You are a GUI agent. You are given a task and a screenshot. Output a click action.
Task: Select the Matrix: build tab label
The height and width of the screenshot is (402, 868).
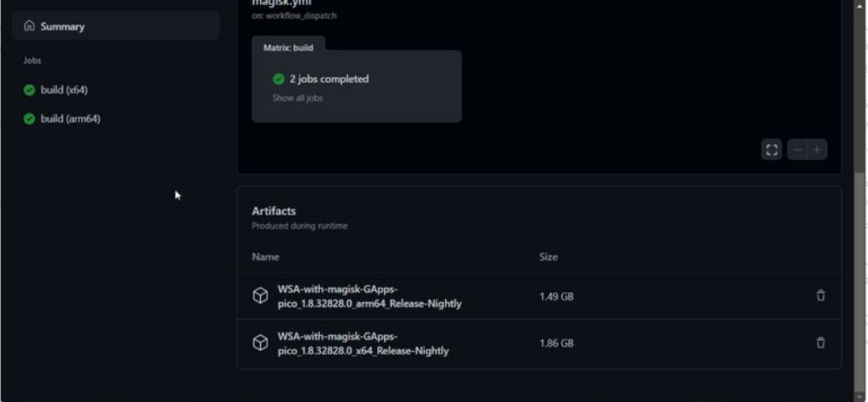point(288,48)
